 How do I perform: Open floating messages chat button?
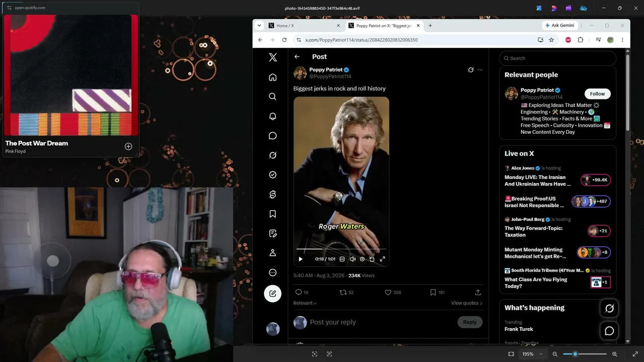609,331
